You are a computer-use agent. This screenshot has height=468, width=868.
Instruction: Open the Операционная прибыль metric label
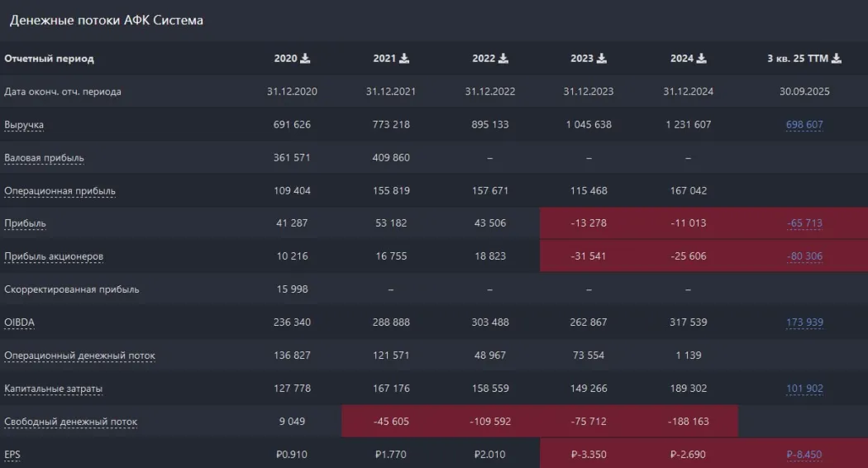[60, 191]
